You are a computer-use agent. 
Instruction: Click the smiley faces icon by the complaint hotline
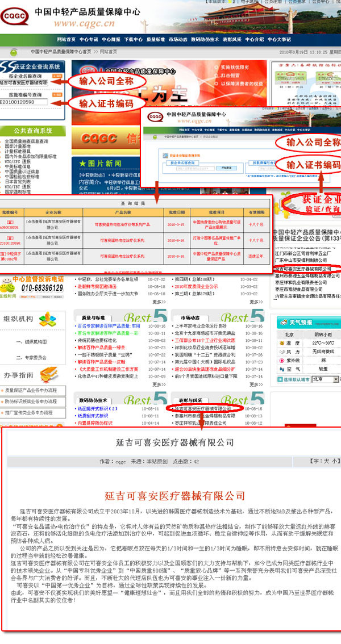pyautogui.click(x=6, y=286)
